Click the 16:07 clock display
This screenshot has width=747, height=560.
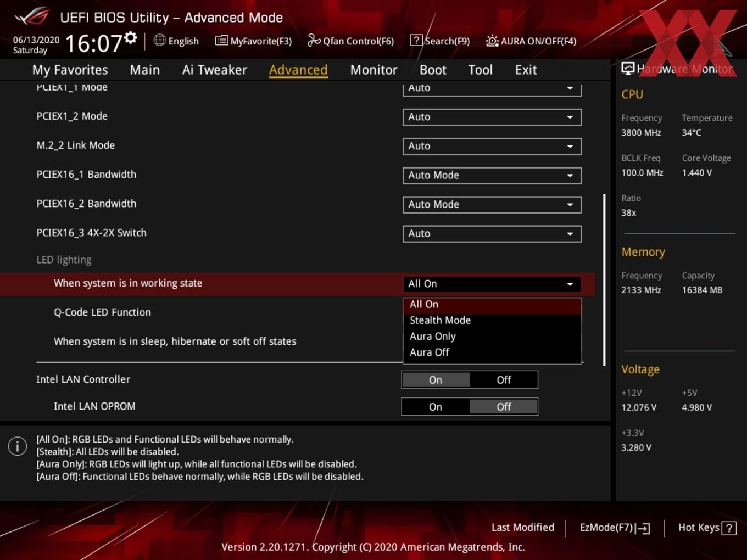tap(93, 43)
